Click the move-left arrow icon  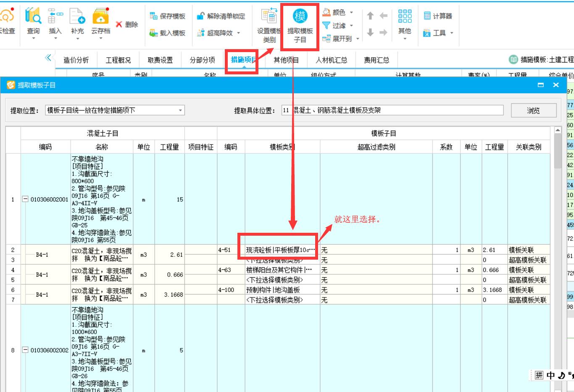pos(383,16)
